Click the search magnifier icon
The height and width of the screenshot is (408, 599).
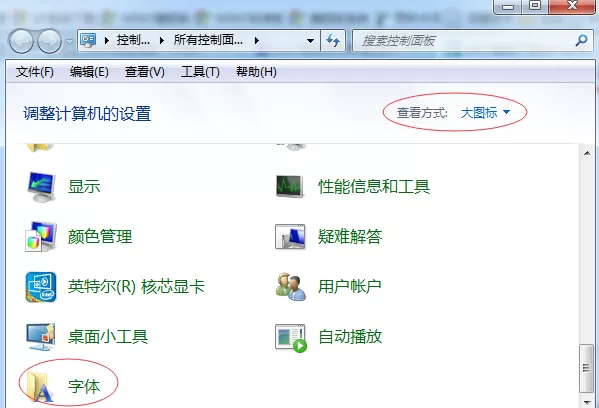point(581,40)
